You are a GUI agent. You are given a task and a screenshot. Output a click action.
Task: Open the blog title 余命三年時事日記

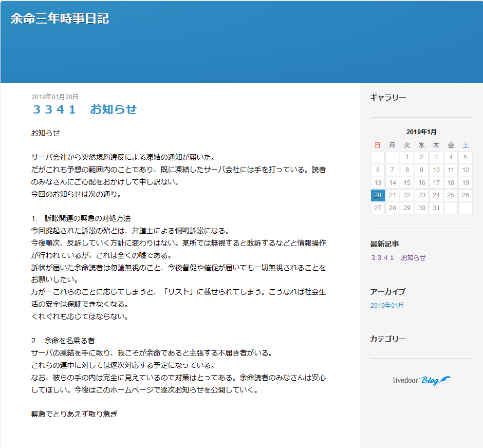(x=60, y=19)
